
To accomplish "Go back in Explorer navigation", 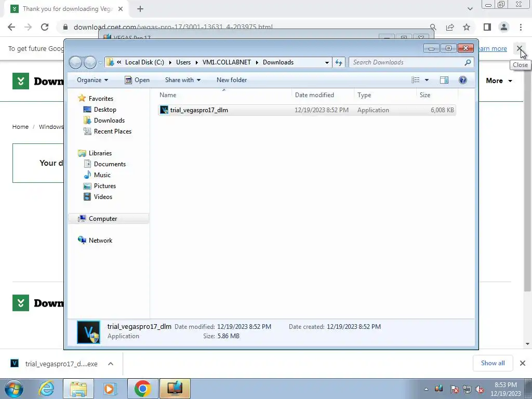I will [x=76, y=62].
